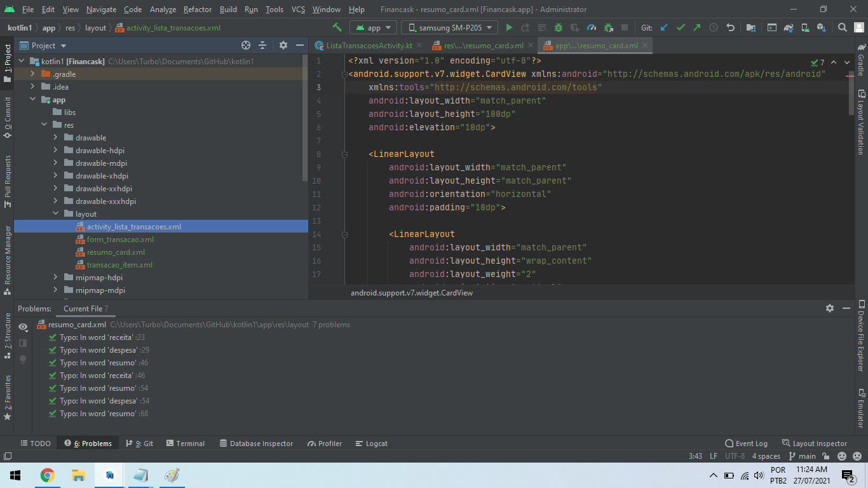Image resolution: width=868 pixels, height=488 pixels.
Task: Click Git Push green arrow
Action: (x=697, y=27)
